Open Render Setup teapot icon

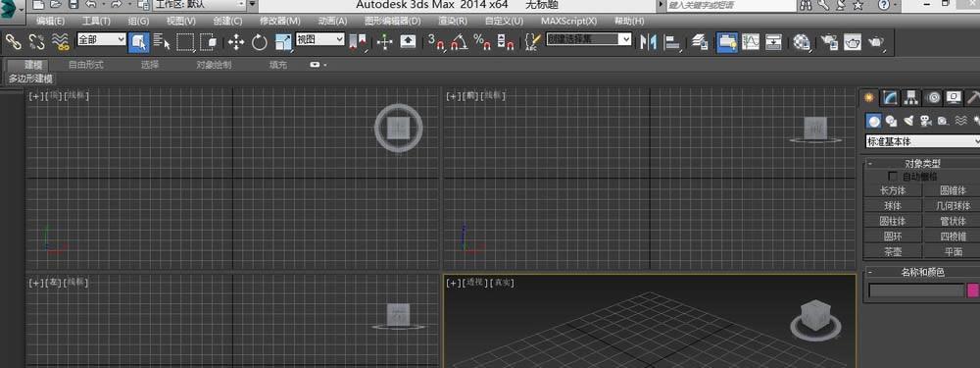(829, 42)
